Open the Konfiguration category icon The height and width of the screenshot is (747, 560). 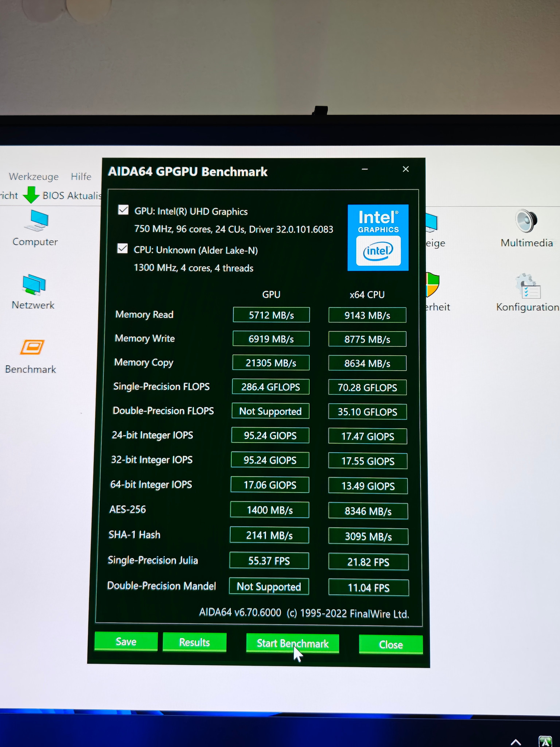click(528, 286)
